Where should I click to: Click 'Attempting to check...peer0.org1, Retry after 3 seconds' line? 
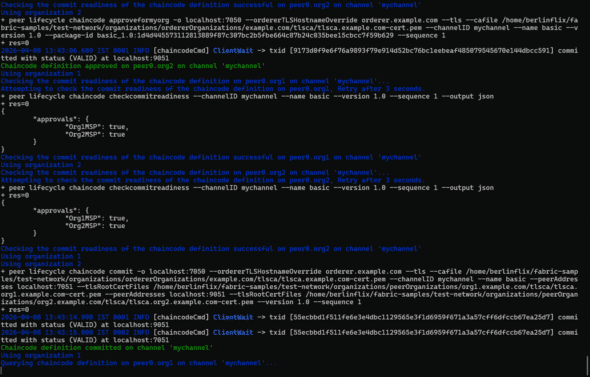pos(213,89)
